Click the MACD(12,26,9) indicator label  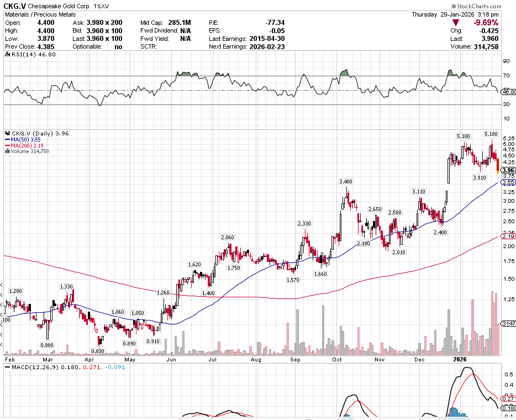click(30, 367)
